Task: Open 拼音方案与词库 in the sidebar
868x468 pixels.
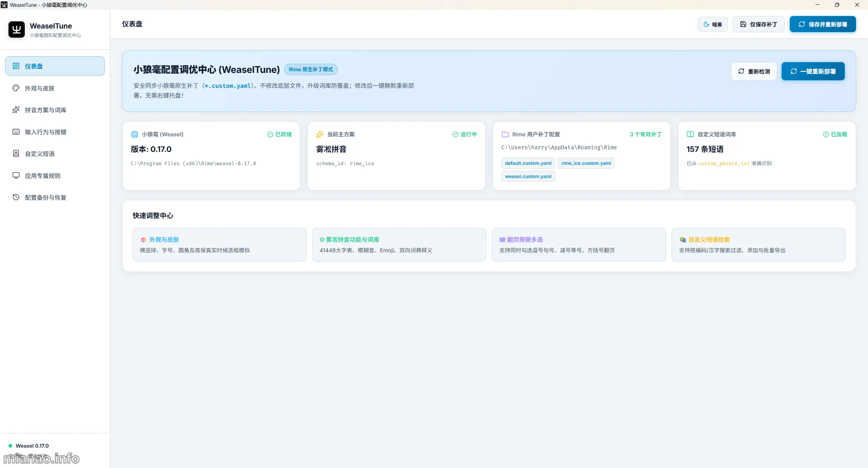Action: (55, 110)
